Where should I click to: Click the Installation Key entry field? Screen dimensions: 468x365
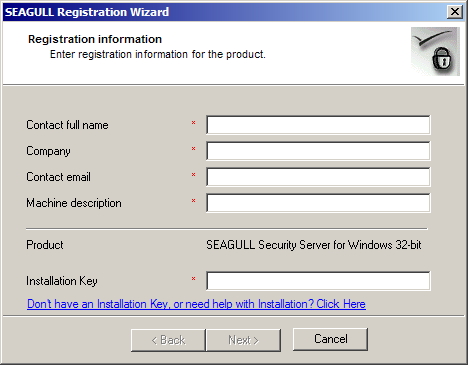[x=318, y=281]
